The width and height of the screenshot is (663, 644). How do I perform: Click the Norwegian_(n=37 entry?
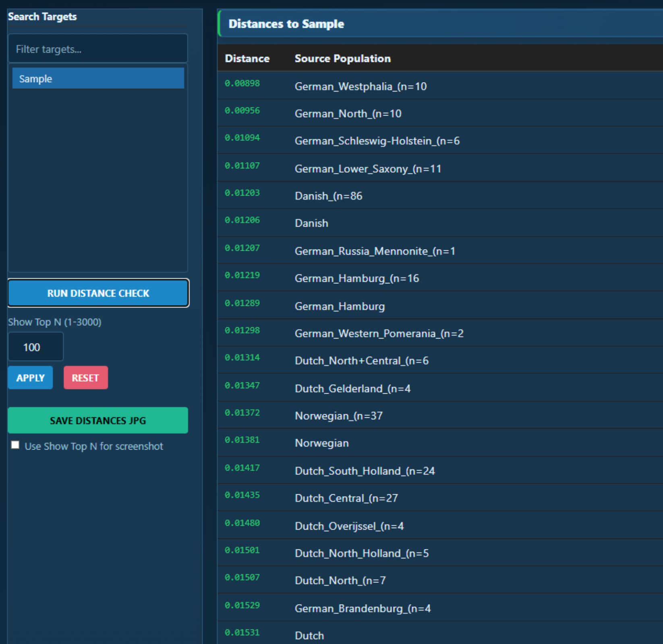pyautogui.click(x=338, y=416)
